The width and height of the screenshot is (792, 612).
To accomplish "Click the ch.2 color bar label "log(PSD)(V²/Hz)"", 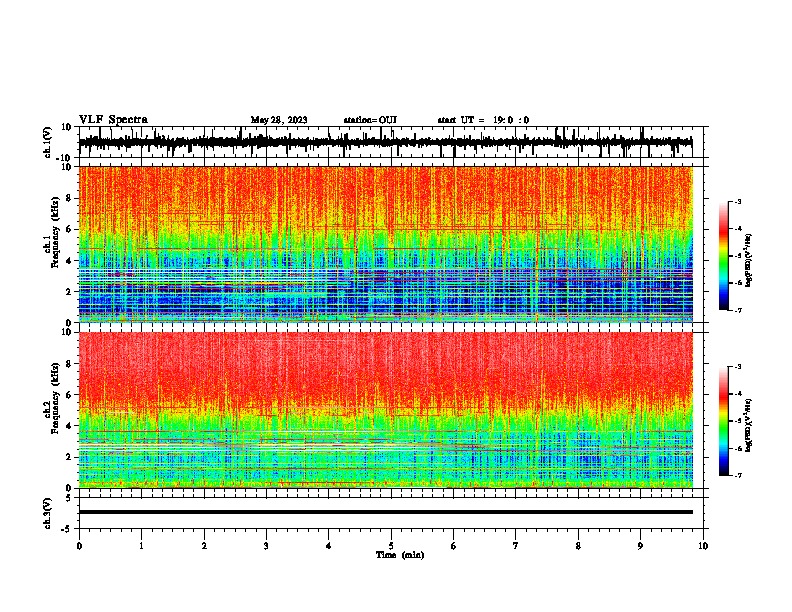I will [x=749, y=426].
